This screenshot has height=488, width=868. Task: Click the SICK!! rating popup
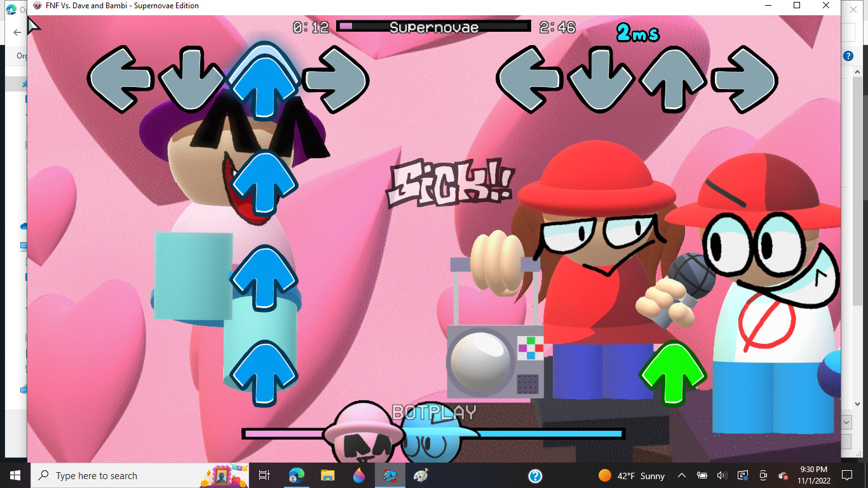click(450, 185)
